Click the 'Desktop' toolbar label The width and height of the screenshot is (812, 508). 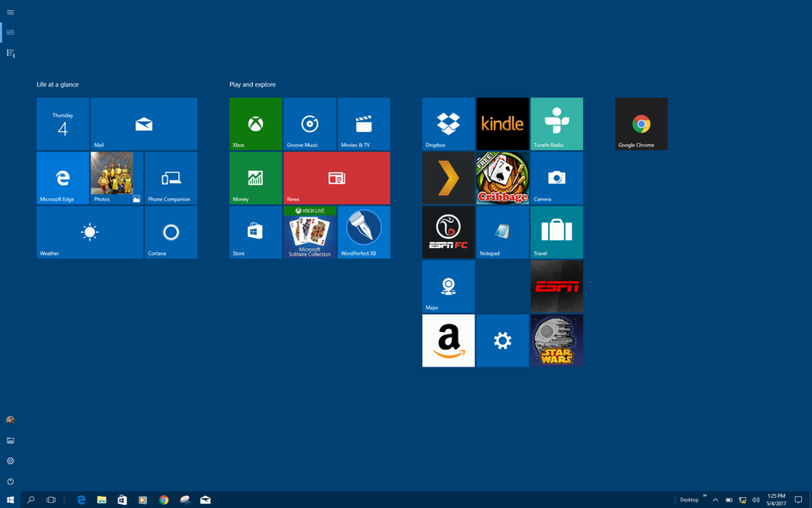click(x=689, y=500)
